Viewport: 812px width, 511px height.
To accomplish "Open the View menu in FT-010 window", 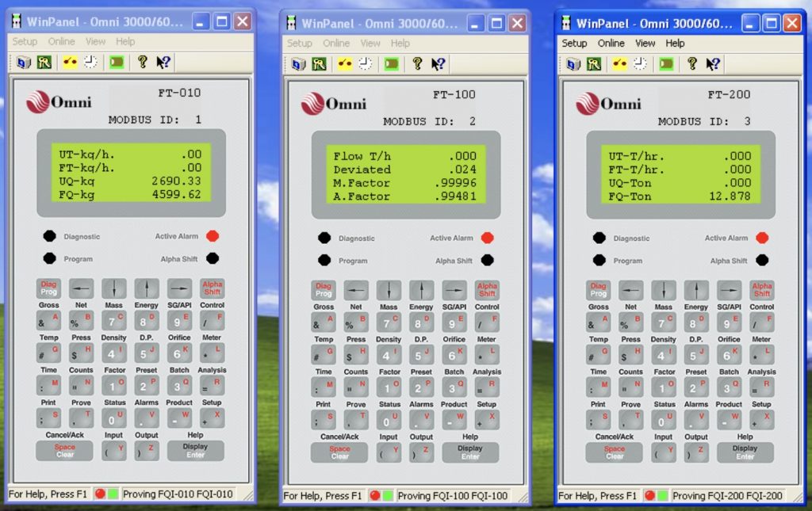I will pyautogui.click(x=96, y=41).
